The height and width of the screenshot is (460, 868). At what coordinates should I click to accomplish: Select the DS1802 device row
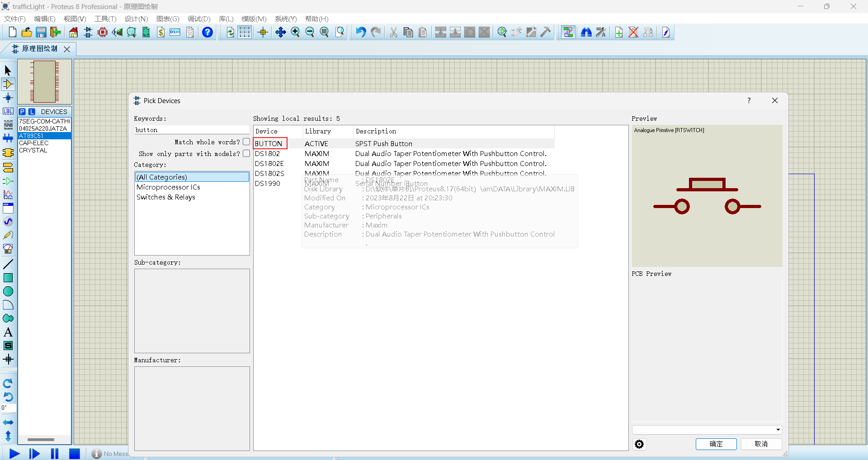pyautogui.click(x=404, y=154)
